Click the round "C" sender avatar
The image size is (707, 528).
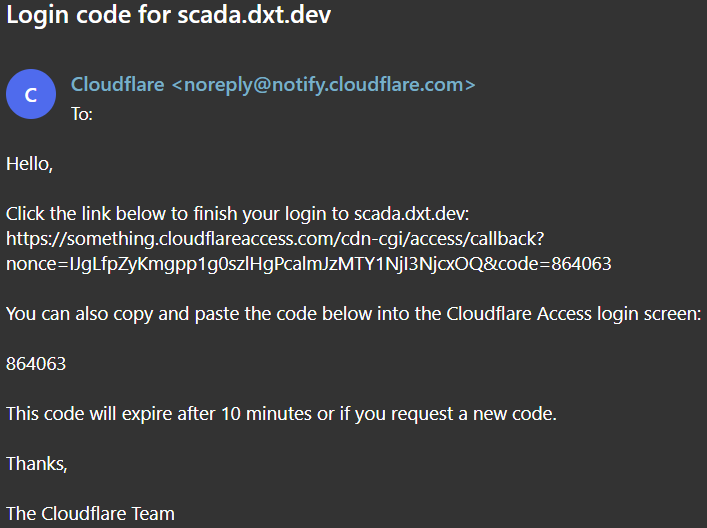coord(31,95)
